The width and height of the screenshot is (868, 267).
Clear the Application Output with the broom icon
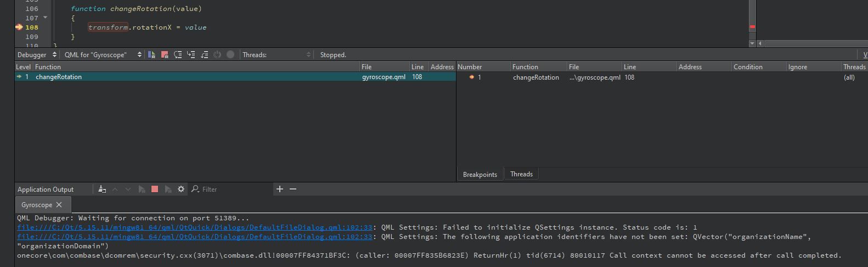102,189
